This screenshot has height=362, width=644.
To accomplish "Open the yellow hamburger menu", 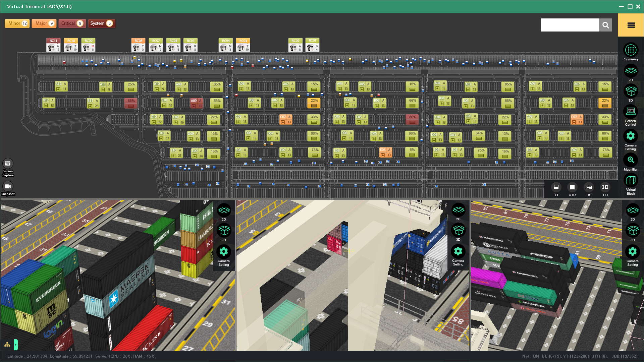I will click(631, 25).
